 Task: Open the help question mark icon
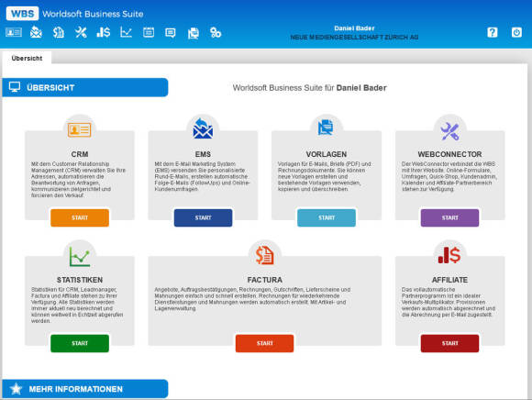click(493, 33)
